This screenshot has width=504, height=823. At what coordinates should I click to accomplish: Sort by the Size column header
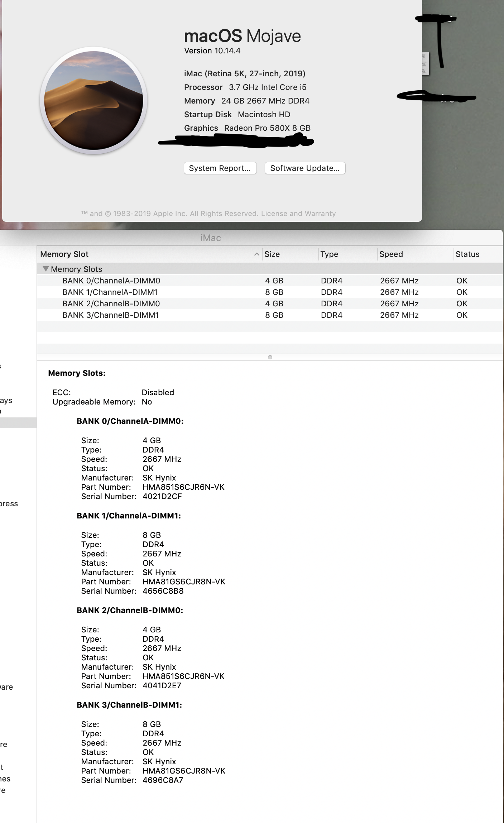tap(290, 254)
